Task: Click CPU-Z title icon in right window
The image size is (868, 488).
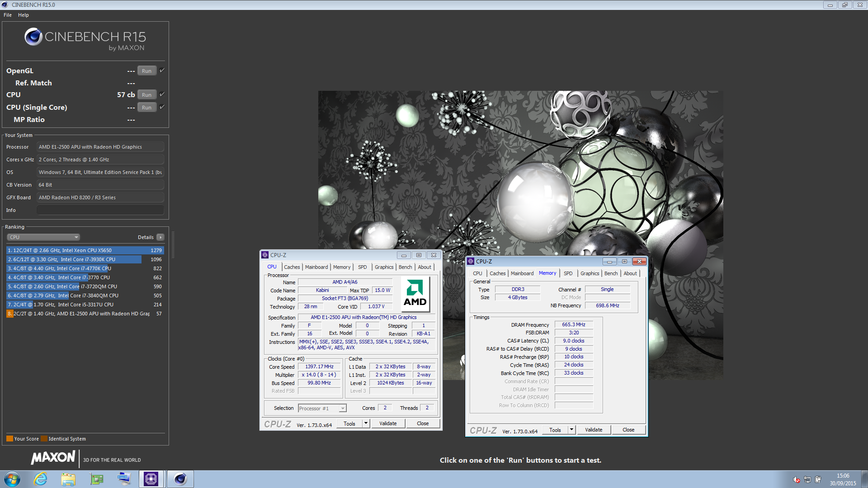Action: click(x=471, y=262)
